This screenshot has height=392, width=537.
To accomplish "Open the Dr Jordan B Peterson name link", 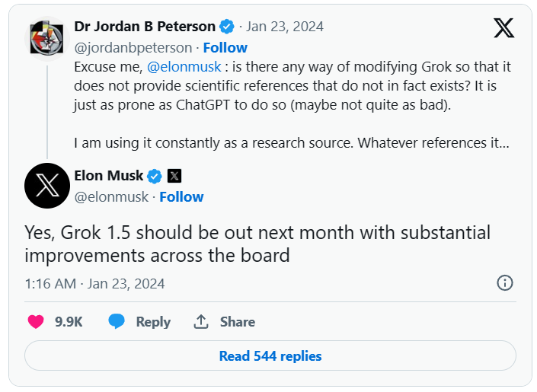I will pos(145,27).
